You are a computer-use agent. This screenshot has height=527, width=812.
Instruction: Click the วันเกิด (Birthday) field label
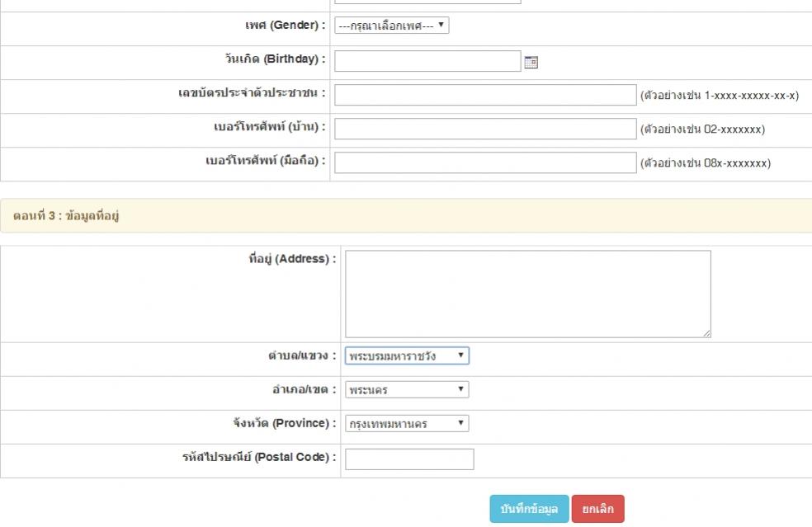(269, 59)
